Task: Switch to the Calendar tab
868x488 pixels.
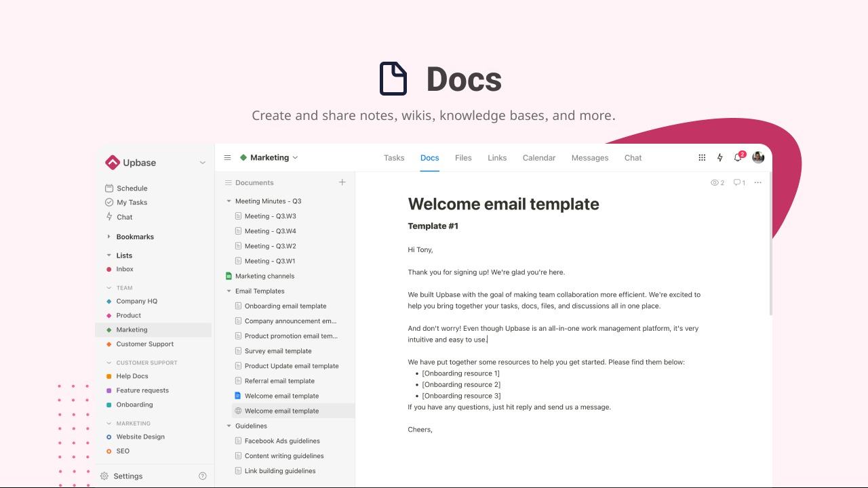Action: 539,158
